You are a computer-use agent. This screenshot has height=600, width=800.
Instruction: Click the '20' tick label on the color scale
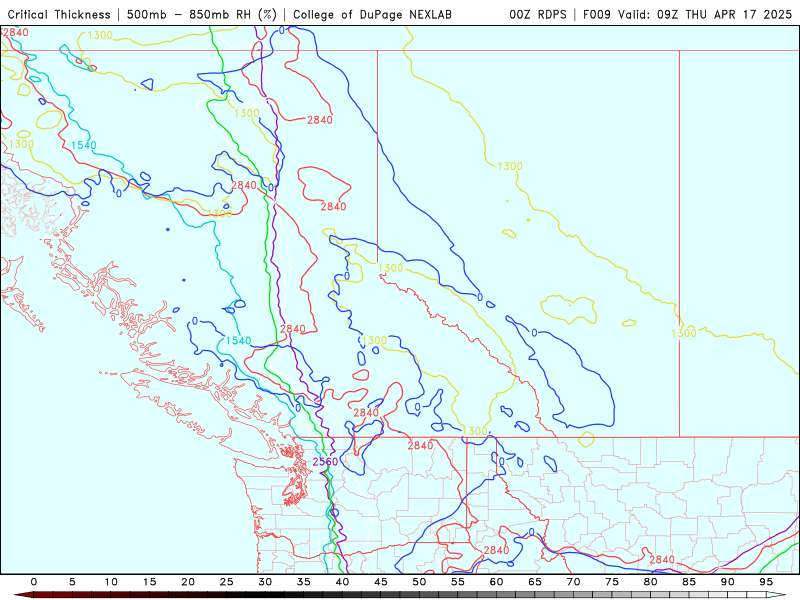(x=188, y=582)
